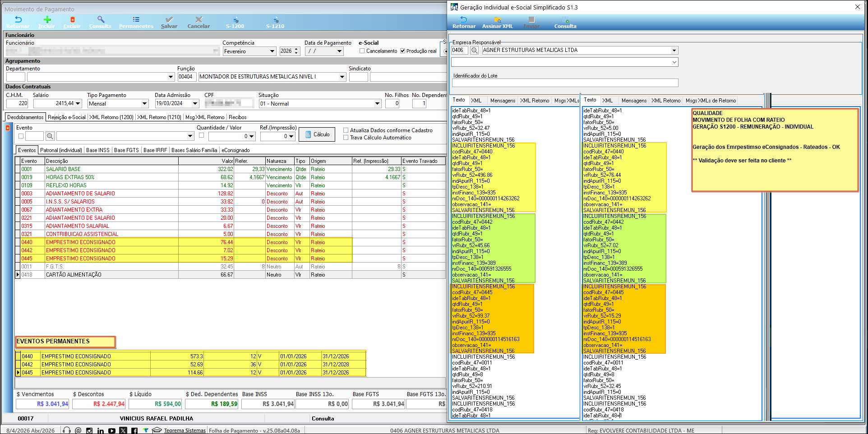
Task: Click the Permanentes list icon
Action: 136,20
